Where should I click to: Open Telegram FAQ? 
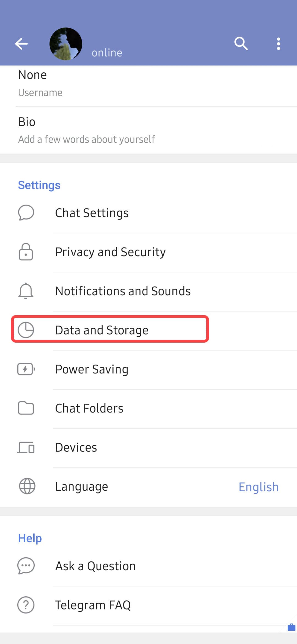click(148, 605)
